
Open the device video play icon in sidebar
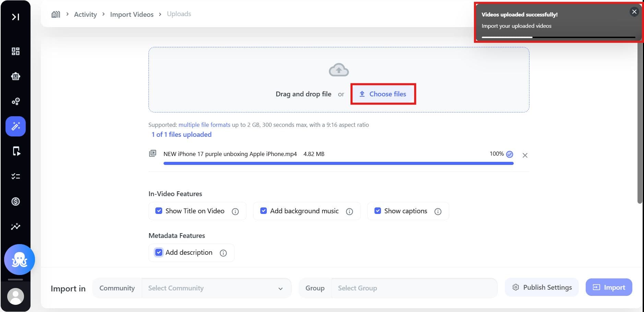click(16, 151)
